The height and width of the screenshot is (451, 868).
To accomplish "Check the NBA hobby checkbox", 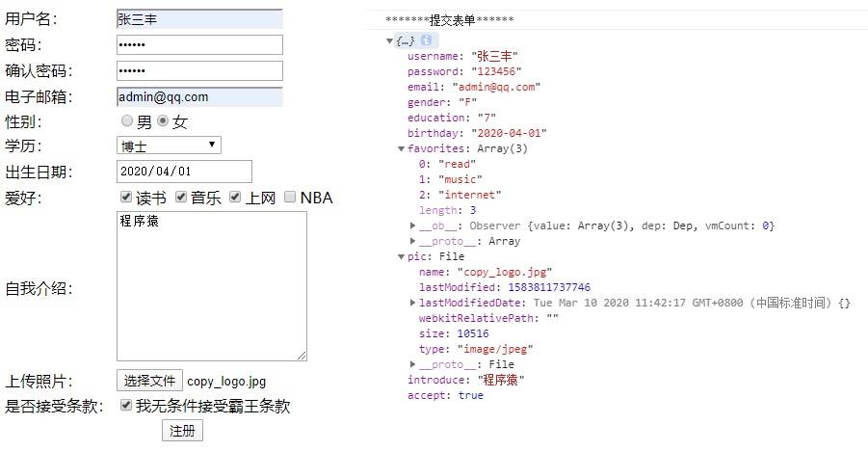I will tap(290, 198).
